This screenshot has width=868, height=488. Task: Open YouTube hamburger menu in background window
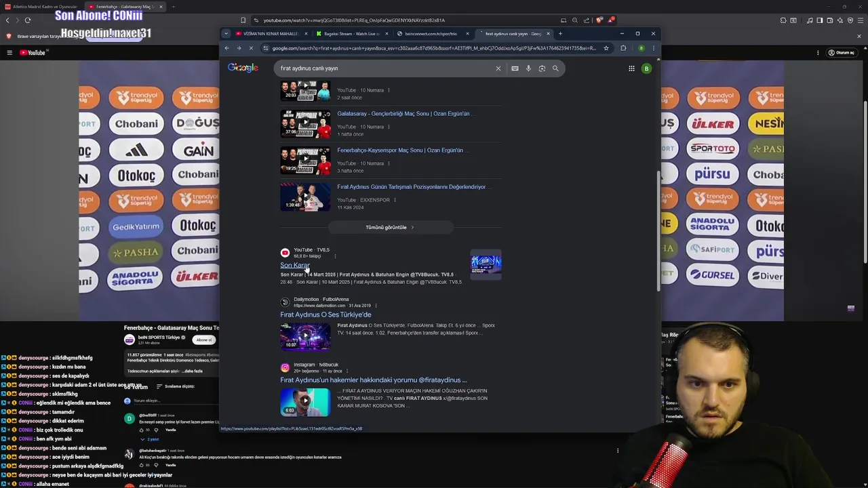(9, 53)
